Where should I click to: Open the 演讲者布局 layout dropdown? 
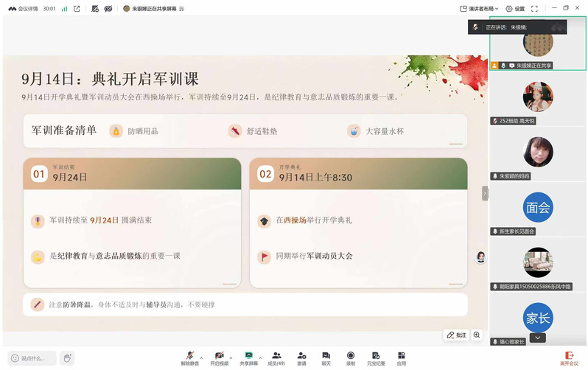[479, 8]
